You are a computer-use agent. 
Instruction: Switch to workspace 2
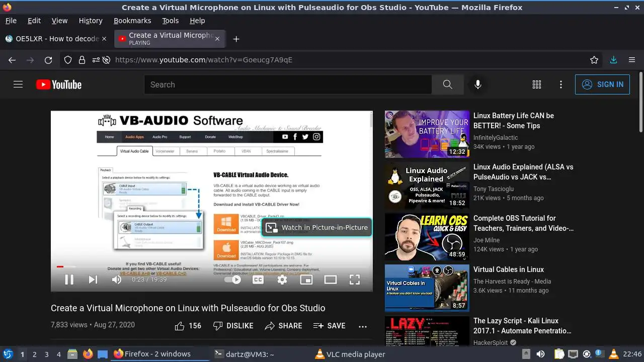(35, 354)
